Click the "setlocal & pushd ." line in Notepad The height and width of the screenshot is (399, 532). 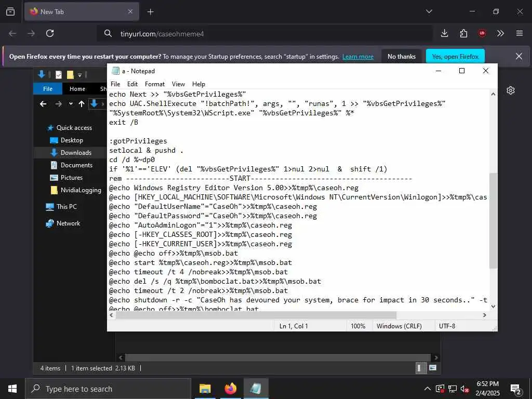pyautogui.click(x=146, y=150)
